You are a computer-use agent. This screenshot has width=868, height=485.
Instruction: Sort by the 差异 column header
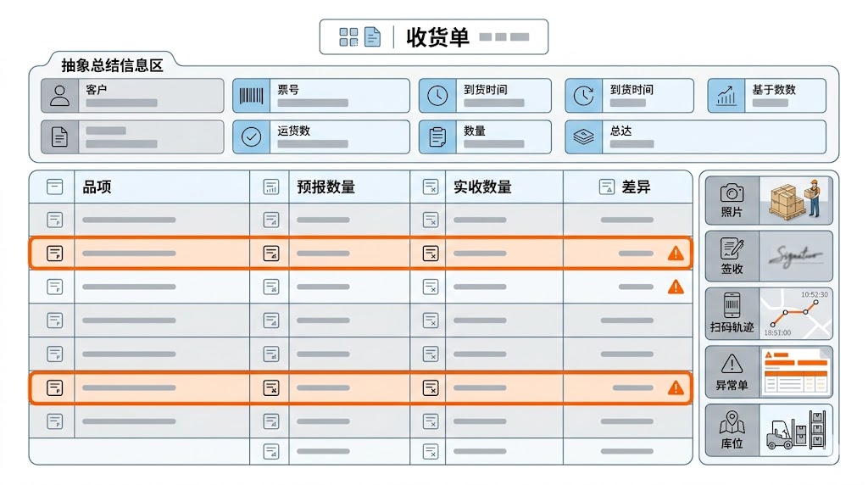tap(636, 187)
